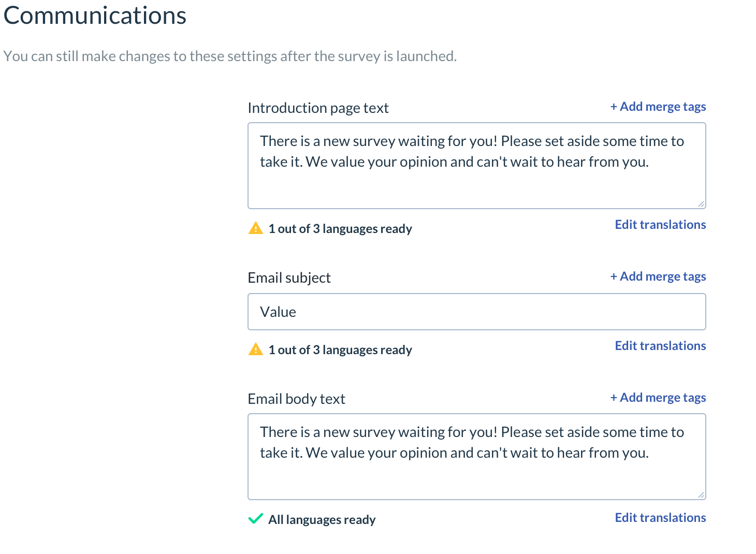This screenshot has width=756, height=554.
Task: Focus the Email body text area
Action: [x=477, y=457]
